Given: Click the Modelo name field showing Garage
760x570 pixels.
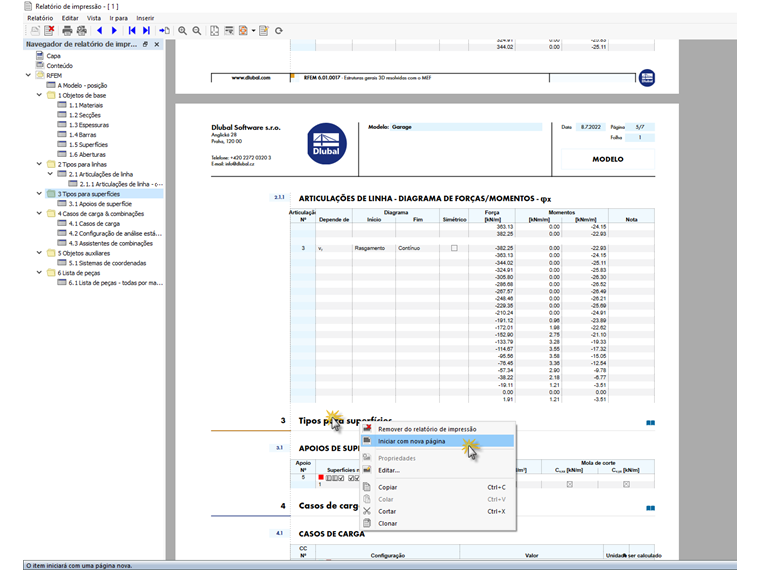Looking at the screenshot, I should point(466,127).
